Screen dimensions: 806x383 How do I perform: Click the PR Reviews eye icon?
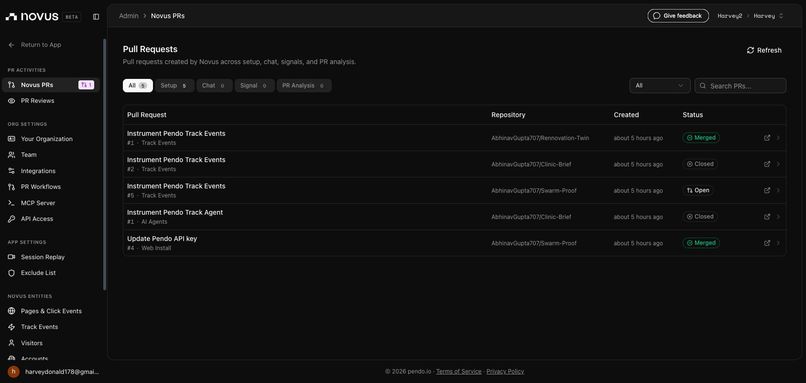pos(11,101)
